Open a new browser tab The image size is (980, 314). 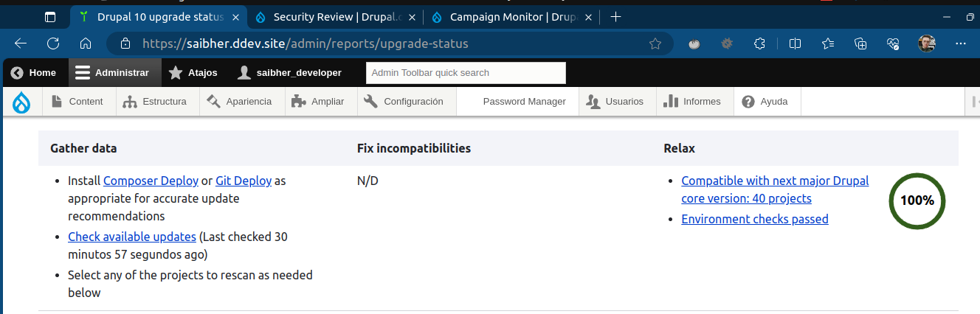coord(616,16)
